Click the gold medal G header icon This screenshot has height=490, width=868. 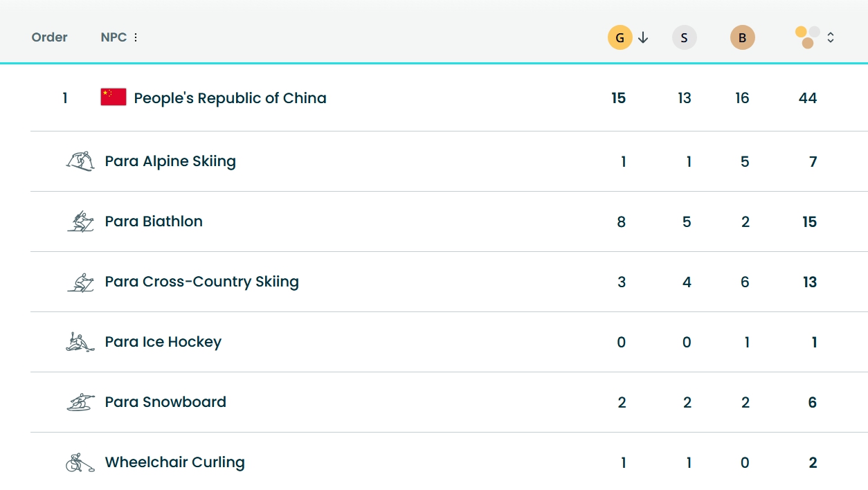click(x=620, y=37)
